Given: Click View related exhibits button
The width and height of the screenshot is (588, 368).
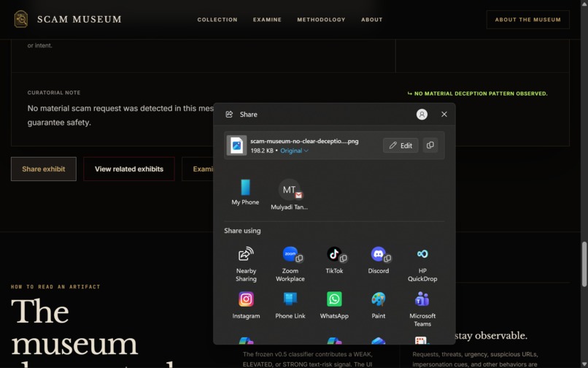Looking at the screenshot, I should (x=128, y=169).
